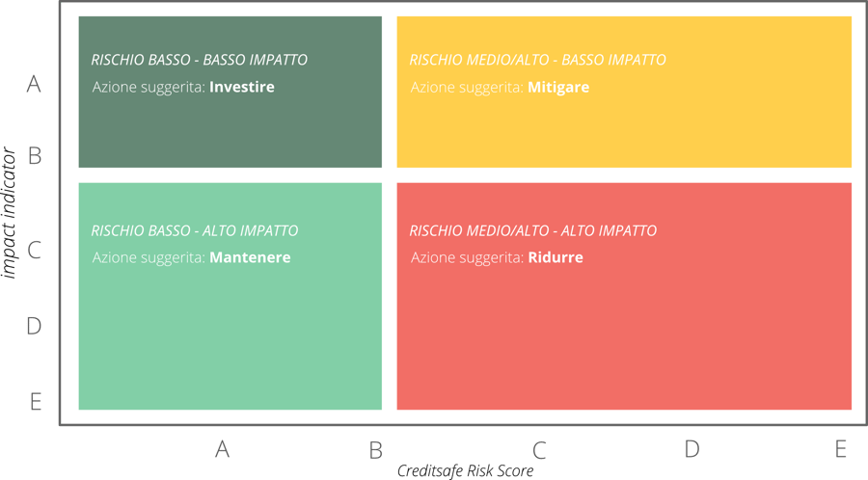Click the 'RISCHIO BASSO - ALTO IMPATTO' heading
The width and height of the screenshot is (868, 480).
click(195, 231)
